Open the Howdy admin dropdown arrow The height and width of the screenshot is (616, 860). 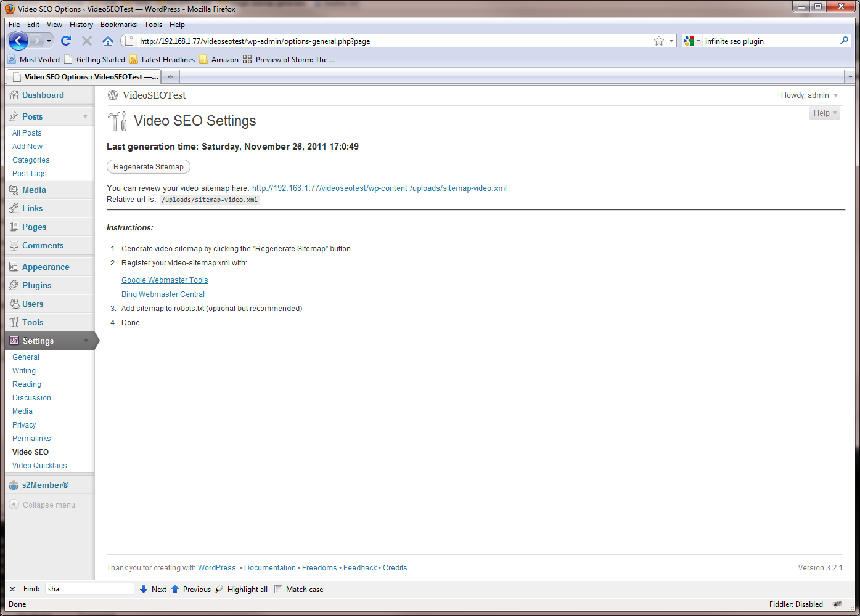pos(835,95)
